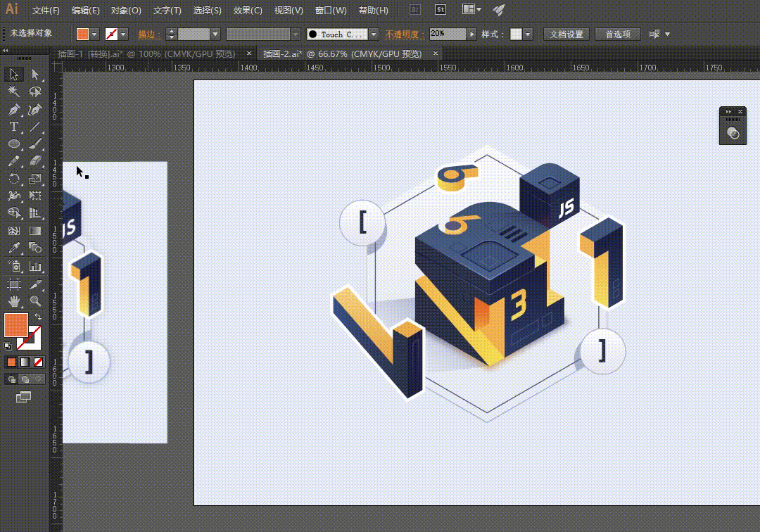The image size is (760, 532).
Task: Select the Line Segment tool
Action: click(35, 127)
